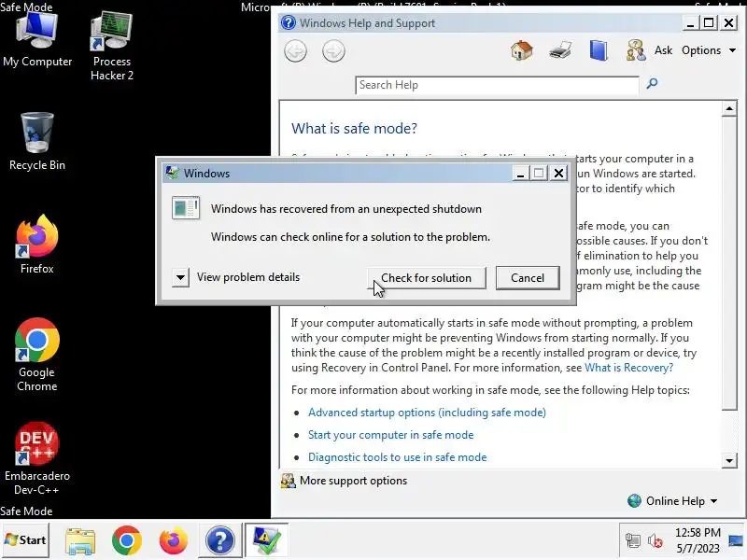
Task: Click Check for solution button
Action: (427, 277)
